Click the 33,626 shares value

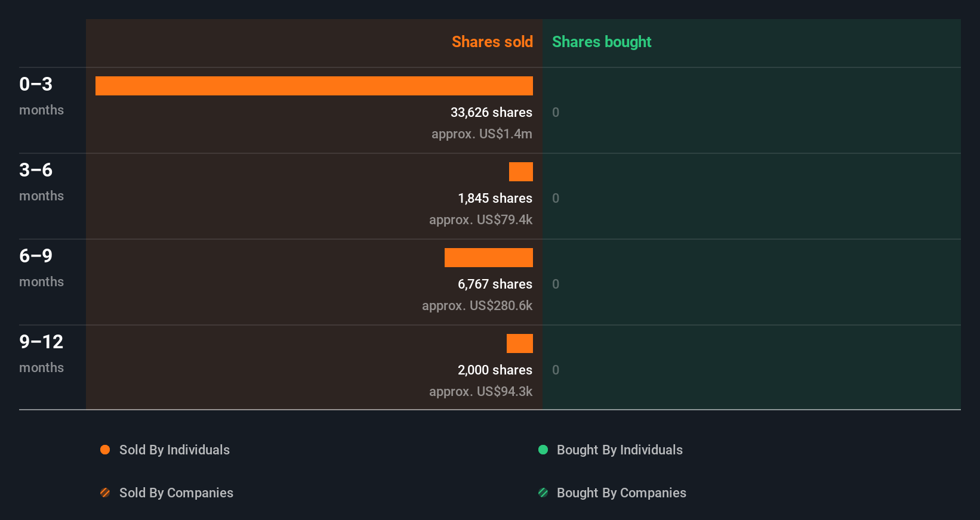click(x=491, y=112)
